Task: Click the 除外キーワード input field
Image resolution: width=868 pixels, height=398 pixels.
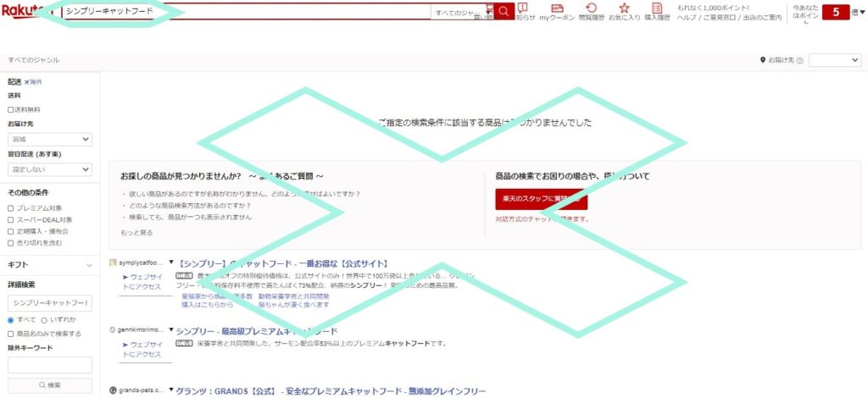Action: click(49, 365)
